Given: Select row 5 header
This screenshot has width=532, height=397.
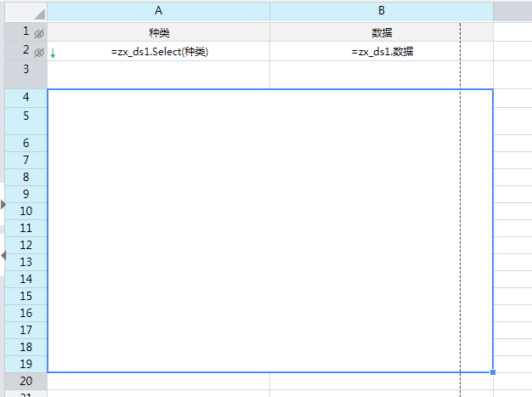Looking at the screenshot, I should [x=25, y=116].
